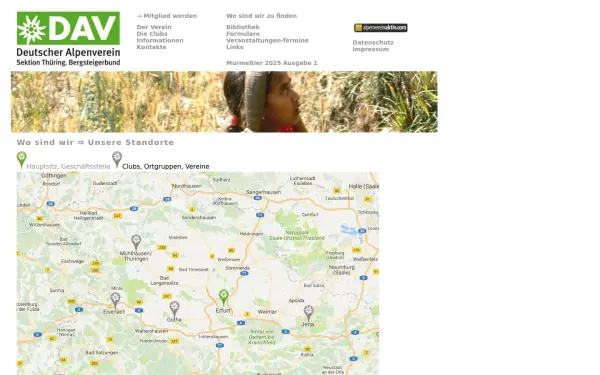Open the Impressum link
Image resolution: width=600 pixels, height=375 pixels.
[371, 49]
